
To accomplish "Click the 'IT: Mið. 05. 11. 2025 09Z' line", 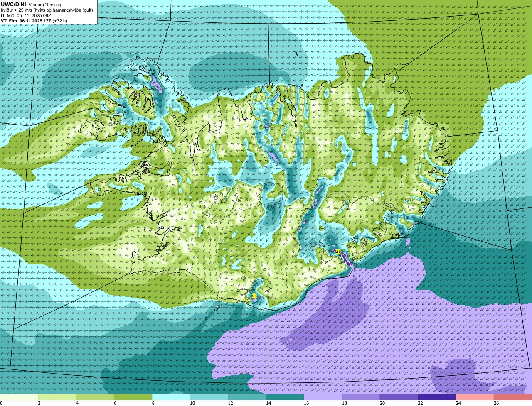I will coord(26,15).
